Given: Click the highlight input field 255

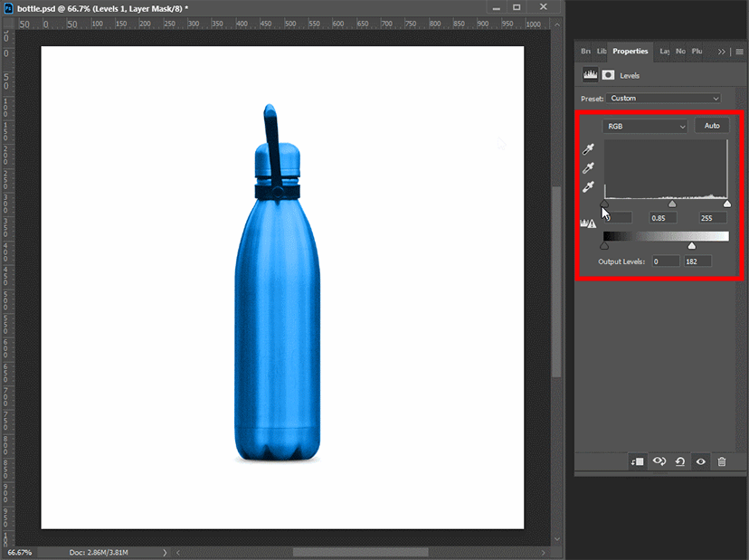Looking at the screenshot, I should tap(713, 218).
